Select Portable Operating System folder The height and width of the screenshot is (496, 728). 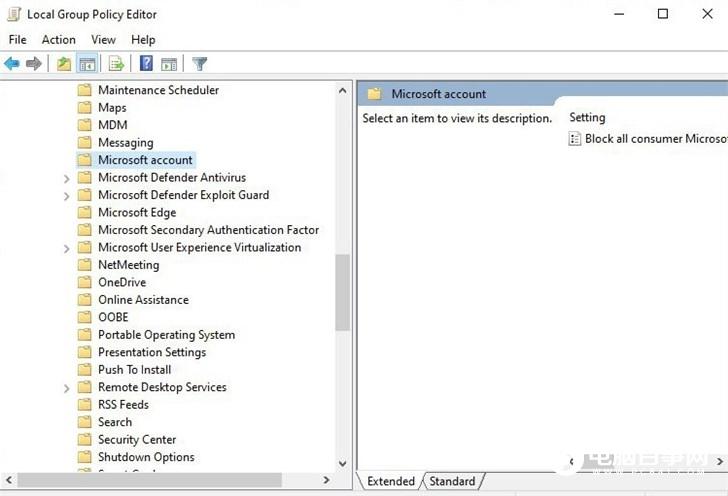[x=166, y=334]
